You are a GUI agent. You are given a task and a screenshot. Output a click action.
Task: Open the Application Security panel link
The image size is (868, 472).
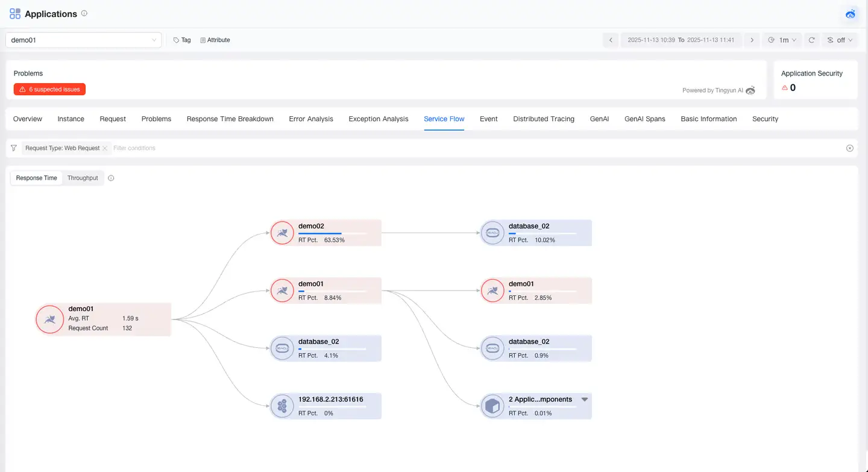point(811,73)
